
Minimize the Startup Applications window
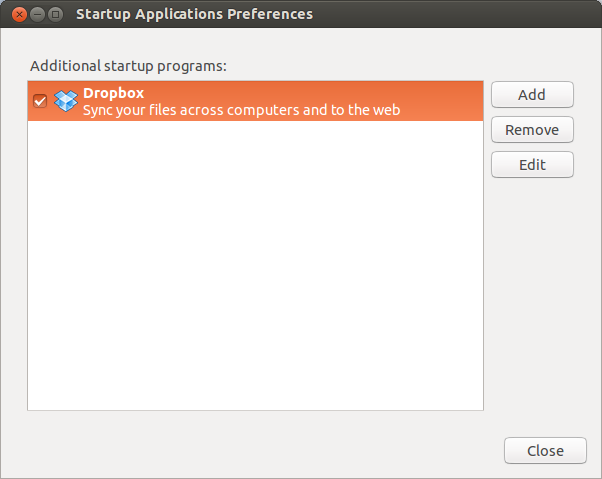click(x=36, y=15)
